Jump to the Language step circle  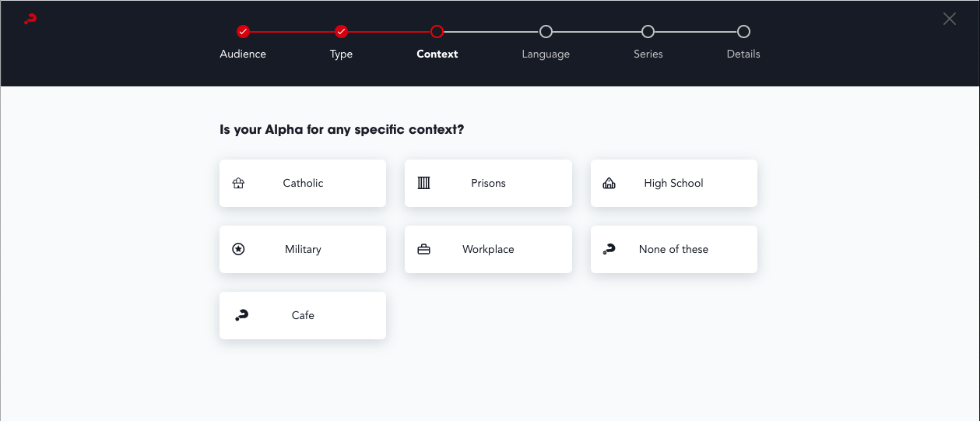coord(546,32)
